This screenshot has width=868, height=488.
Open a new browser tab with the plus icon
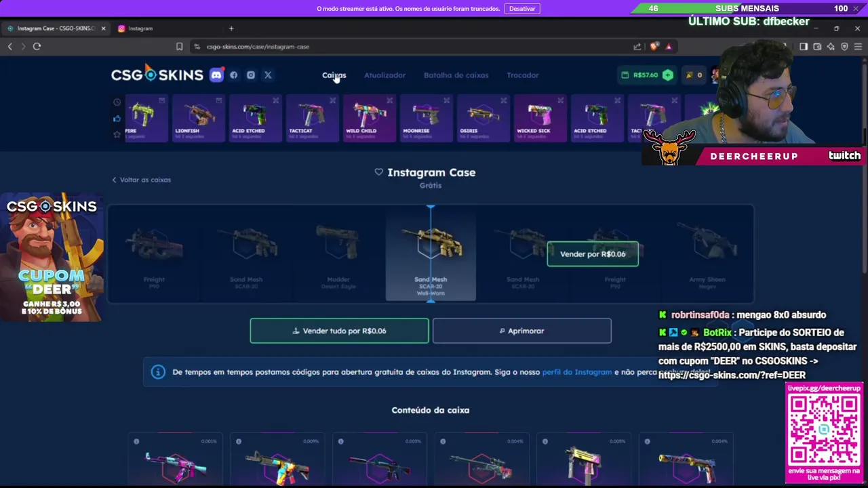[231, 28]
